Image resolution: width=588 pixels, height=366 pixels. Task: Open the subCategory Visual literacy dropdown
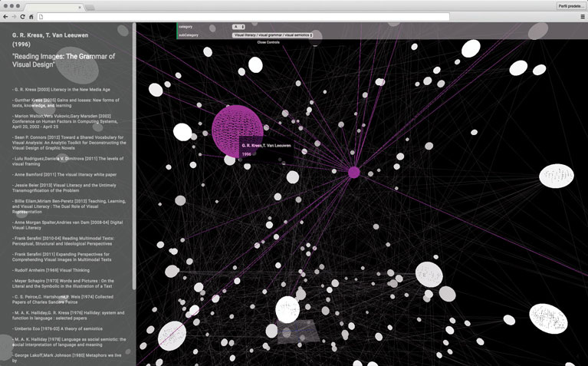tap(272, 35)
